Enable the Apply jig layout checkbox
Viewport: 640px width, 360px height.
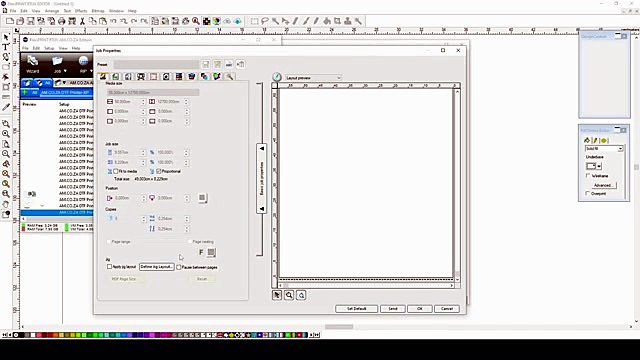point(109,267)
